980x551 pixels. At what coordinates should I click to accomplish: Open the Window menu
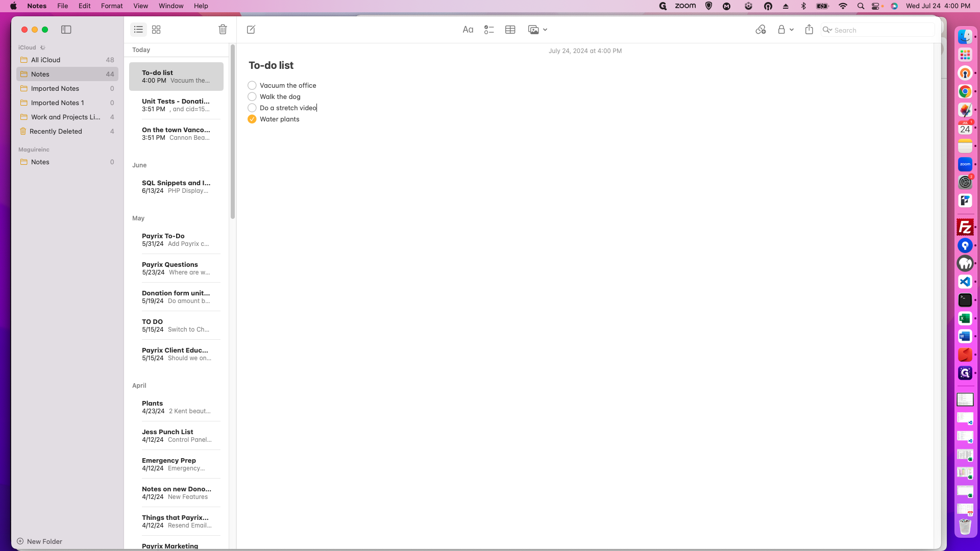[x=171, y=6]
